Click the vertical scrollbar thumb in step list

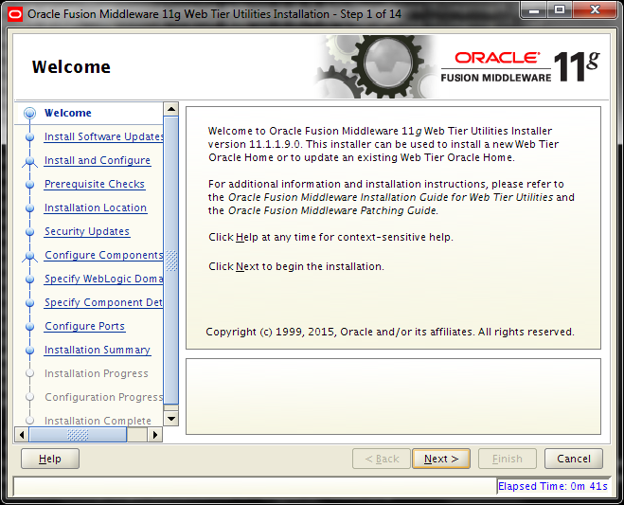coord(171,261)
